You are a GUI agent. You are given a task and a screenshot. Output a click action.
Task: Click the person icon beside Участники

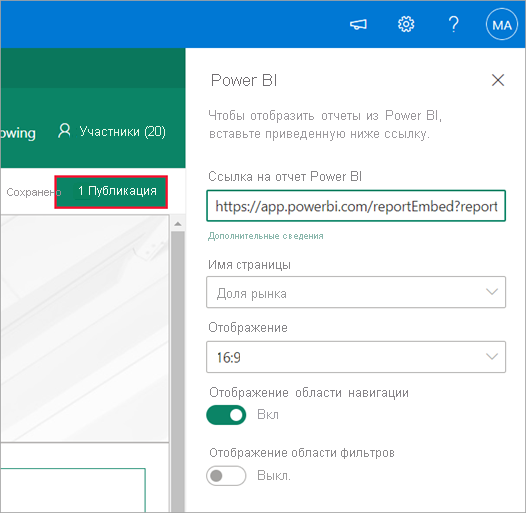(64, 131)
